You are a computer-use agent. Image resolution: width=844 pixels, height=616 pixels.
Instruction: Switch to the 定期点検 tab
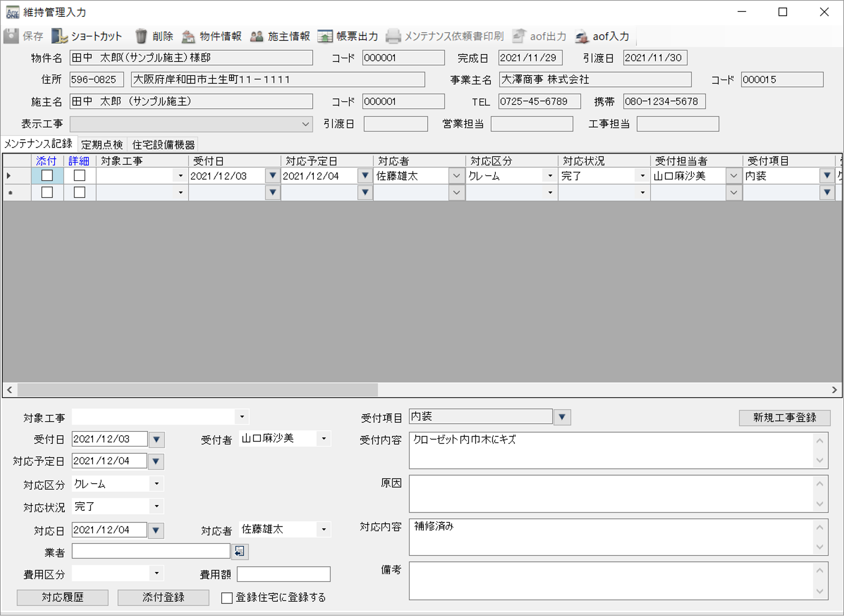[x=101, y=145]
